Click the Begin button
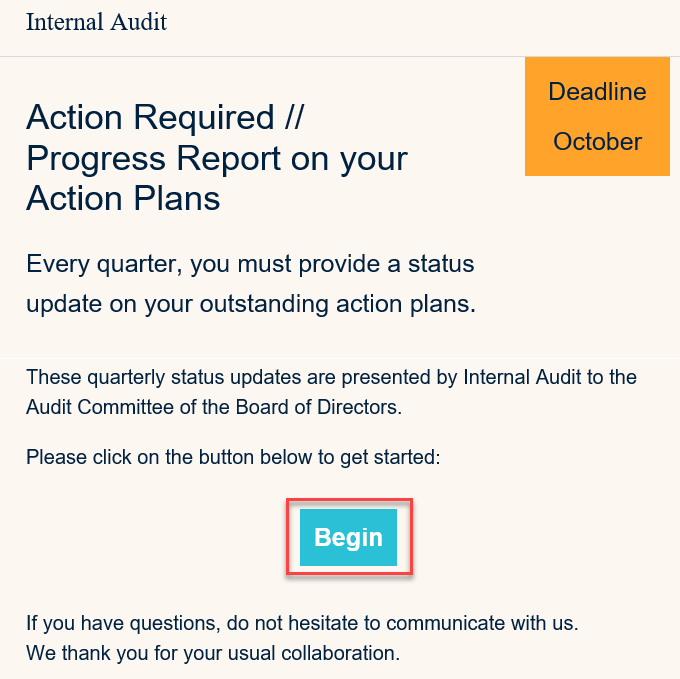Image resolution: width=680 pixels, height=679 pixels. pos(348,537)
